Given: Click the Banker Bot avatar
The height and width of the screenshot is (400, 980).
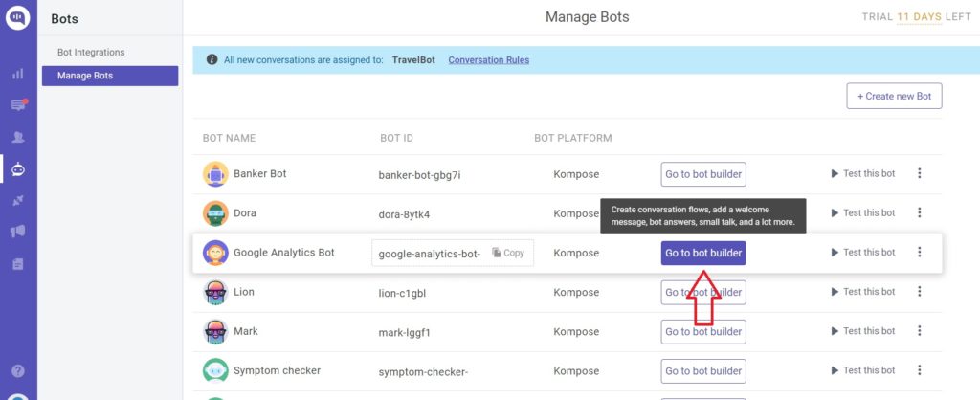Looking at the screenshot, I should click(x=215, y=174).
